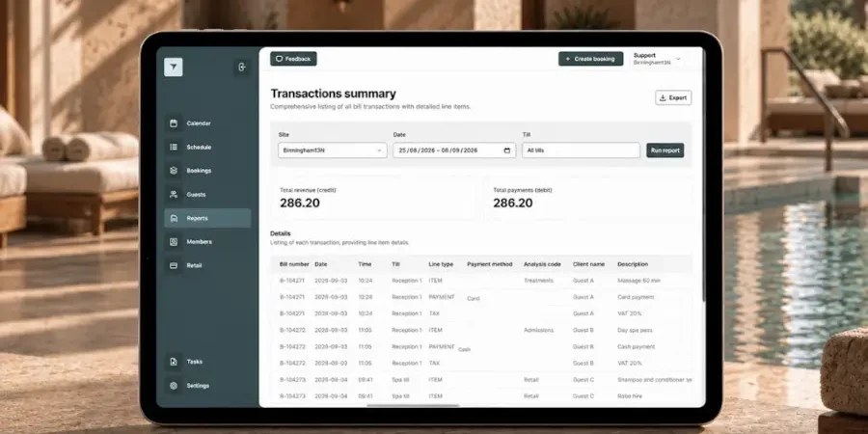Click Spa till in the Robe hire row
The image size is (868, 434).
click(400, 397)
